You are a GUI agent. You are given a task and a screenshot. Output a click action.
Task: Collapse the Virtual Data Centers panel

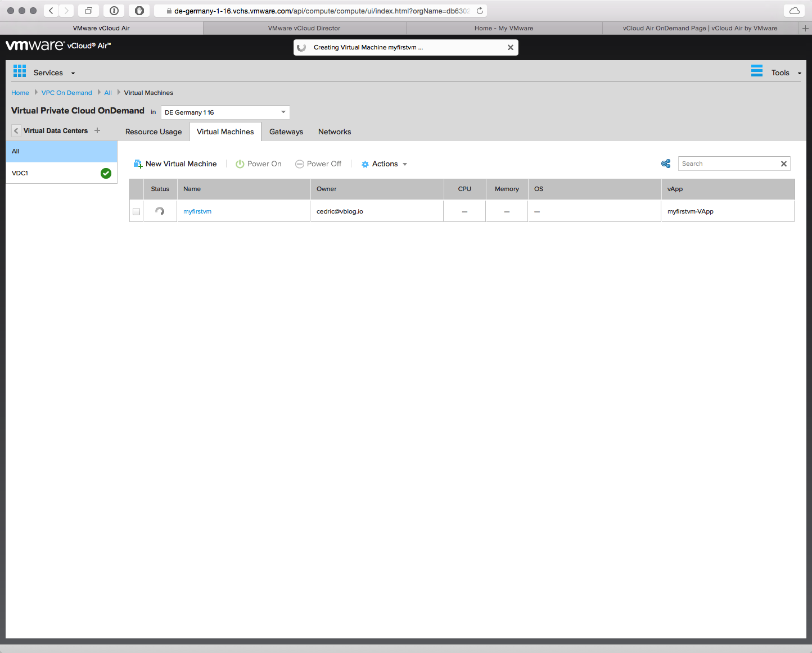coord(16,131)
